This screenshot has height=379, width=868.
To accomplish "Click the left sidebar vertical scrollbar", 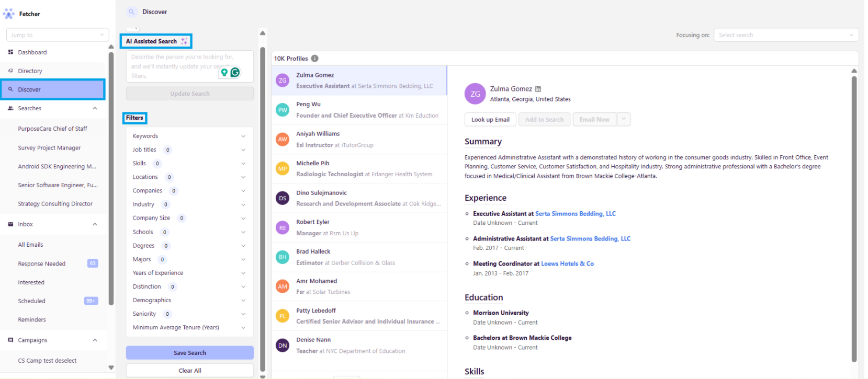I will [x=111, y=179].
